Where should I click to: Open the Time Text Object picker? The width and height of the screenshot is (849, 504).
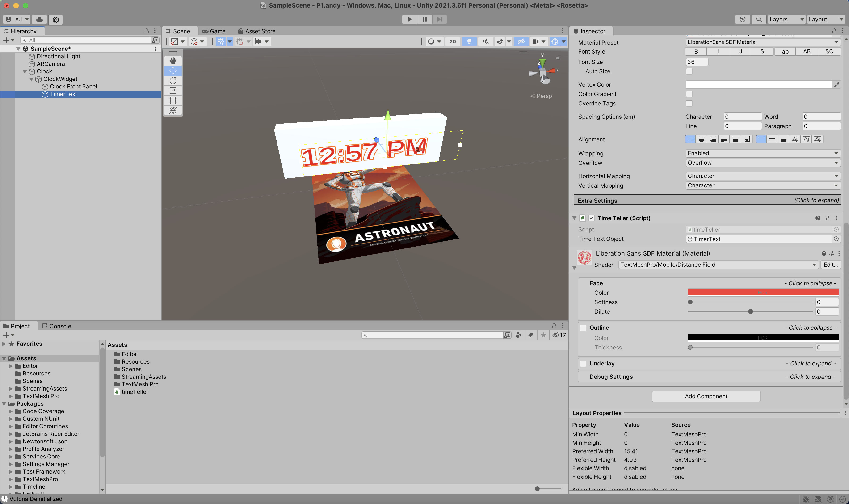[836, 239]
